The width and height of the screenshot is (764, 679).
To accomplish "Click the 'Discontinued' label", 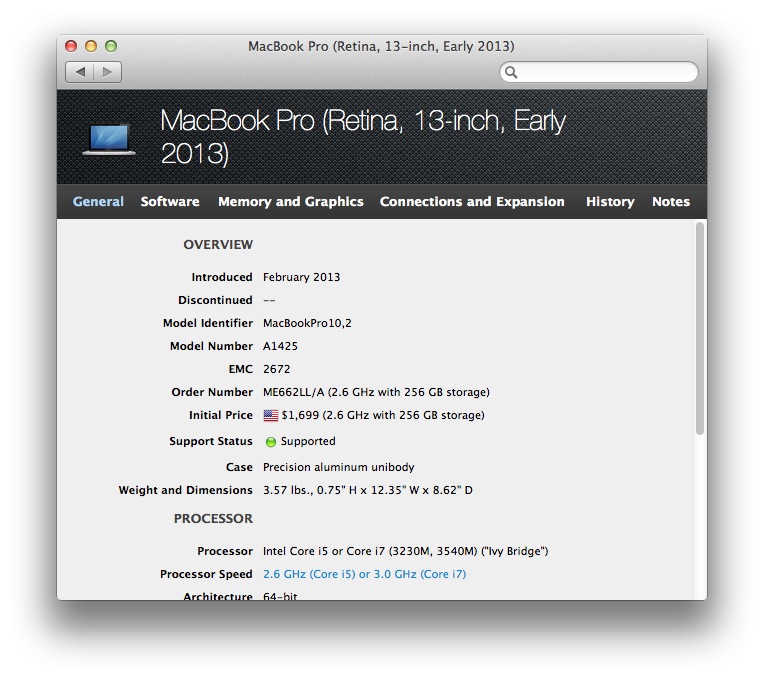I will [x=215, y=300].
